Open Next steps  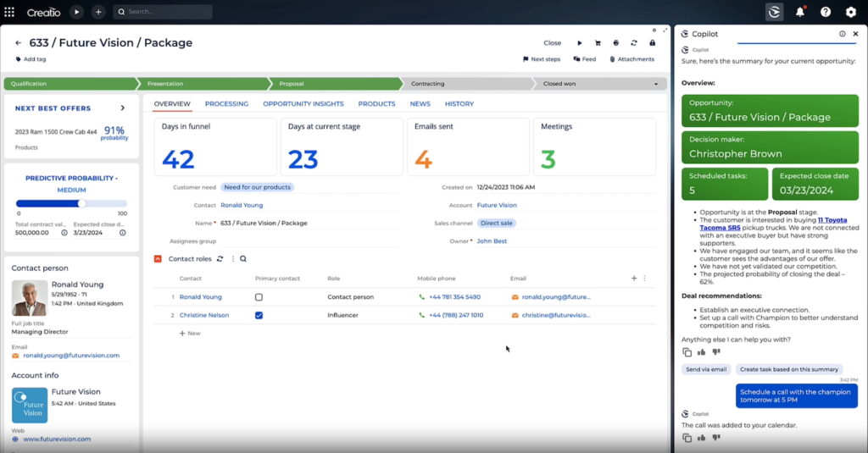tap(542, 59)
